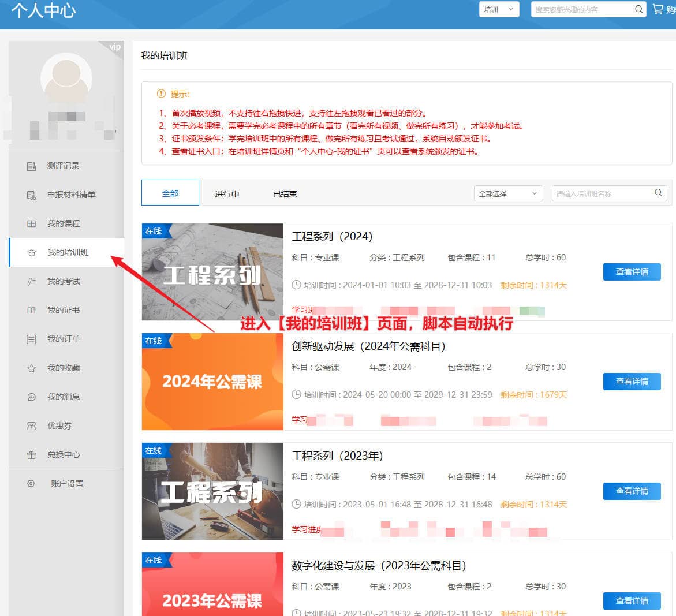The image size is (676, 616).
Task: Click the 我的培训班 graduation cap icon
Action: (x=32, y=253)
